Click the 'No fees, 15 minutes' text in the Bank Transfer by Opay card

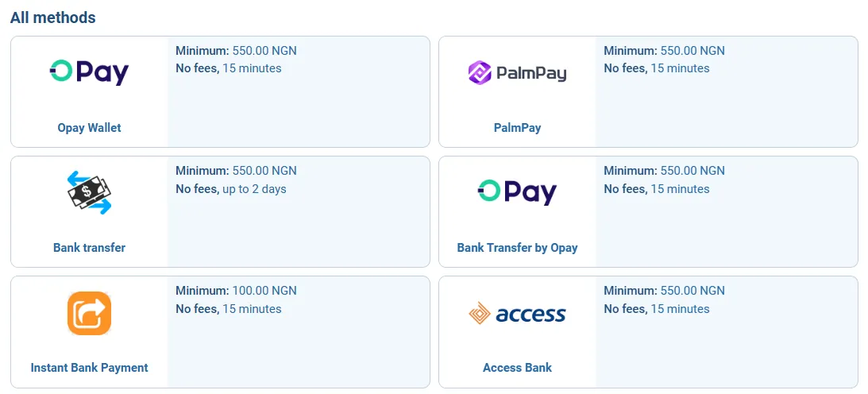[x=657, y=189]
